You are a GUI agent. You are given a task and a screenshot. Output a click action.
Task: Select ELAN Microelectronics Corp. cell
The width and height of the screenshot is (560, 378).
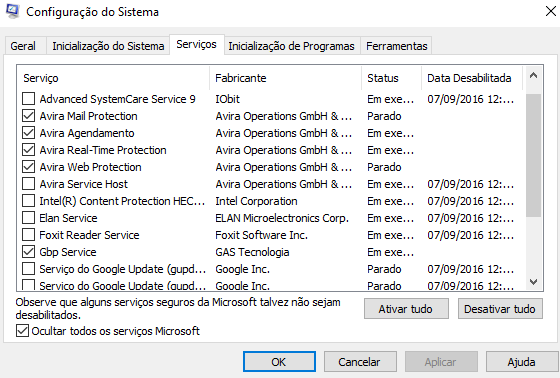pos(282,218)
